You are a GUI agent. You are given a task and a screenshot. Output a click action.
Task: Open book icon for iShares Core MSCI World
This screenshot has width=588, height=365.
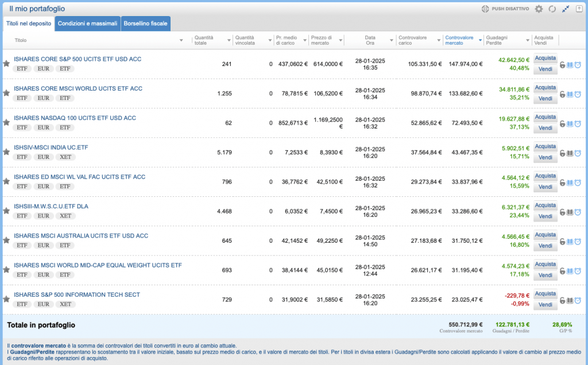[x=570, y=95]
